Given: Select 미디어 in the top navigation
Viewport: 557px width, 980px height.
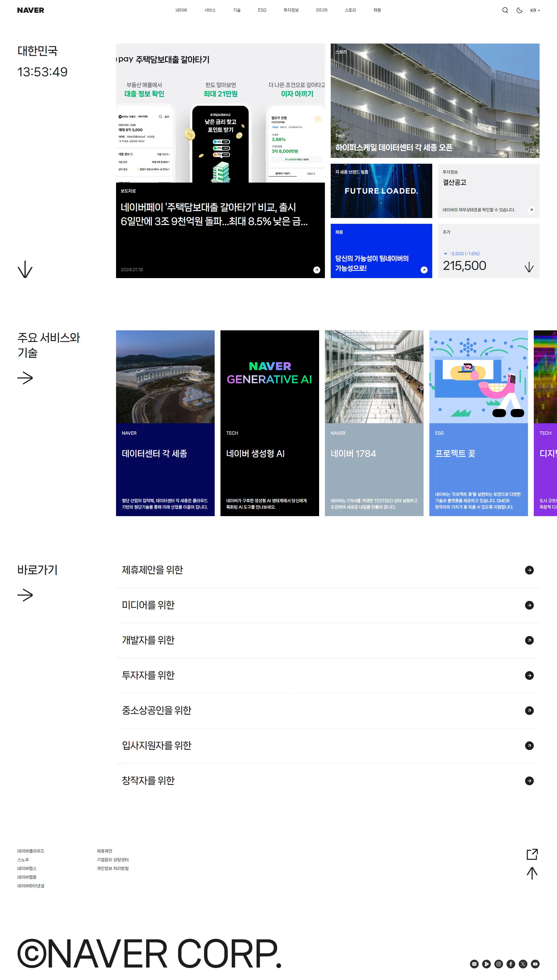Looking at the screenshot, I should pos(322,10).
